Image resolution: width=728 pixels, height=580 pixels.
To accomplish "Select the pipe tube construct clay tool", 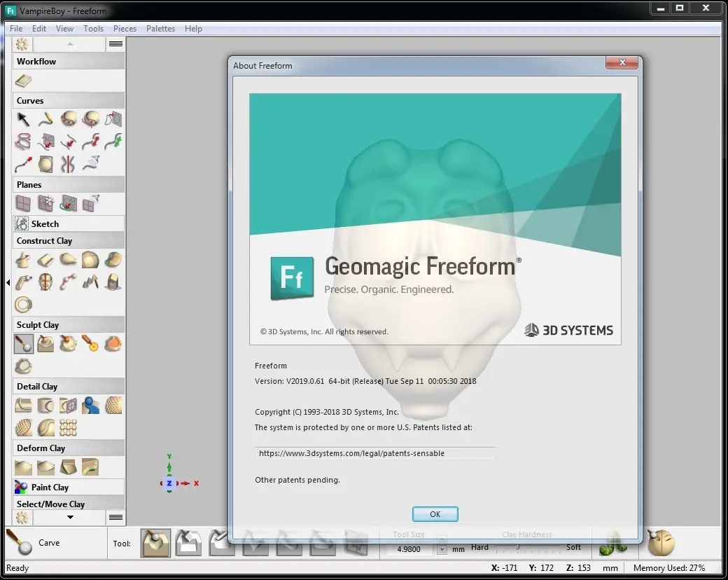I will [x=22, y=282].
